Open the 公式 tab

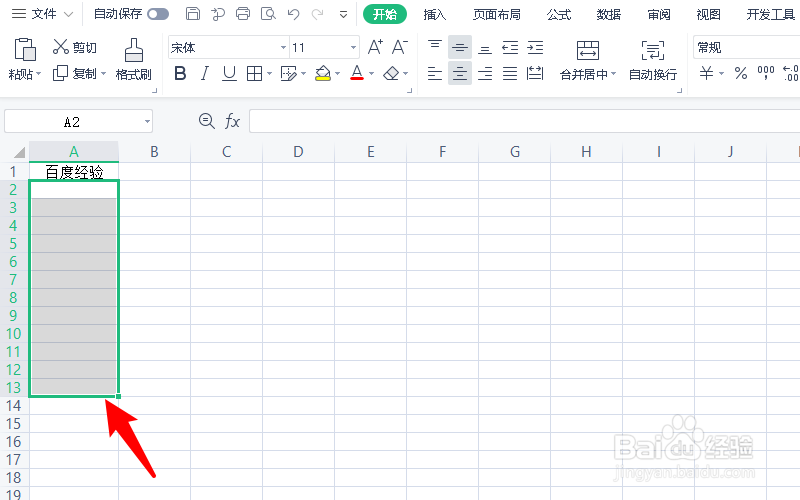tap(559, 14)
